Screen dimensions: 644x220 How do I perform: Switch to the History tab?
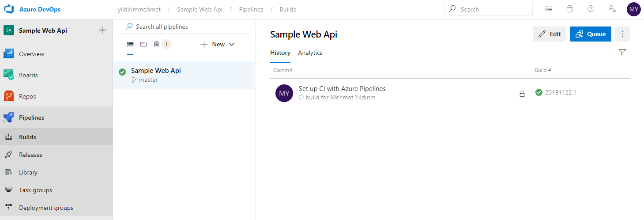[280, 53]
